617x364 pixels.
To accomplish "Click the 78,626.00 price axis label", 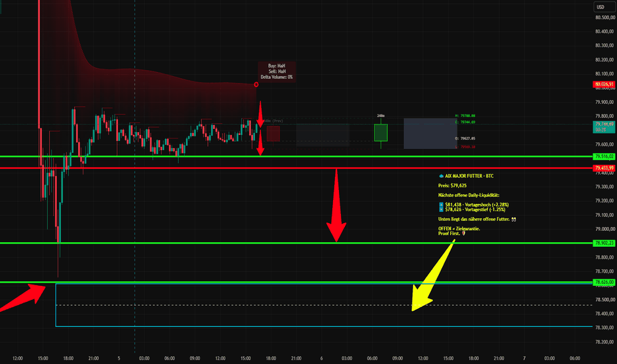I will (604, 282).
